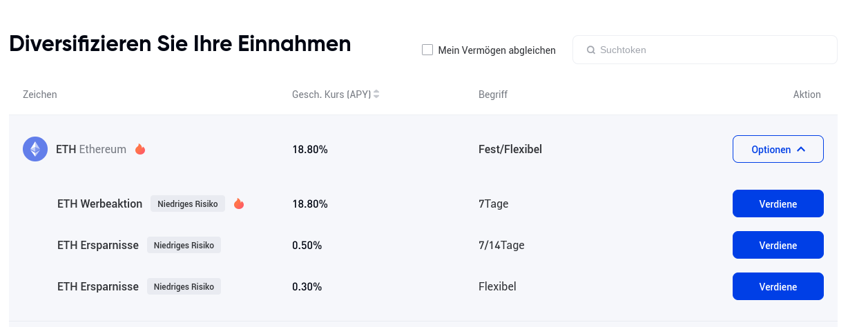Image resolution: width=868 pixels, height=327 pixels.
Task: Click the flame icon next to ETH Ethereum
Action: coord(140,149)
